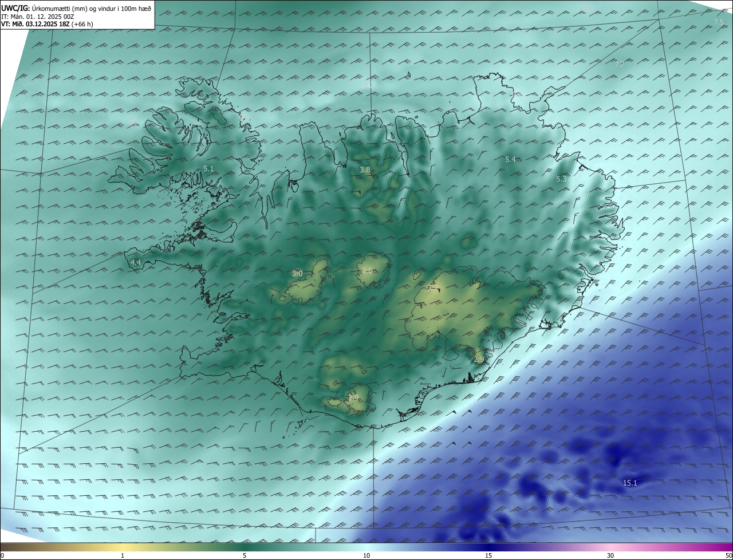This screenshot has width=733, height=560.
Task: Click the 'IT: Mán. 01. 12. 2025 00Z' line
Action: pyautogui.click(x=38, y=17)
